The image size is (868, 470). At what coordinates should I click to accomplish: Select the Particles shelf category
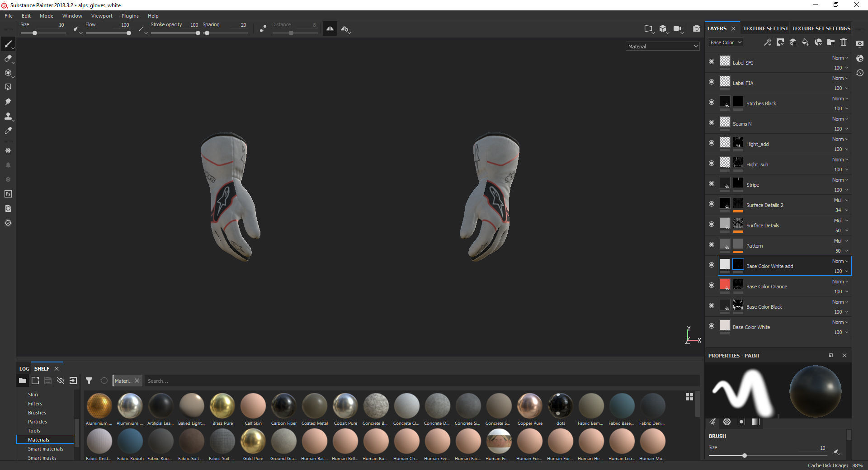tap(38, 422)
